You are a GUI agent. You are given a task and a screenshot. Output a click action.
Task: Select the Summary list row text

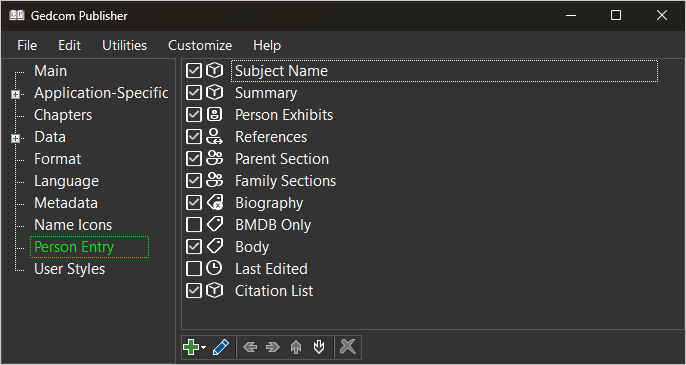[266, 93]
